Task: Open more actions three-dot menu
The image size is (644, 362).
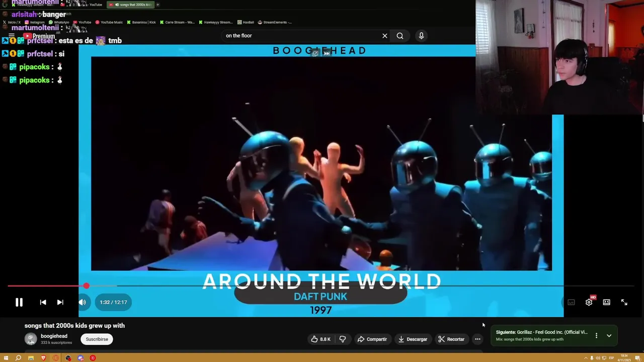Action: [477, 339]
